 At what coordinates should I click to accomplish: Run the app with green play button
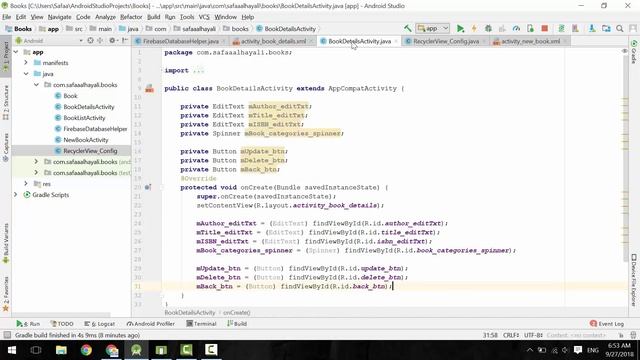pos(460,29)
